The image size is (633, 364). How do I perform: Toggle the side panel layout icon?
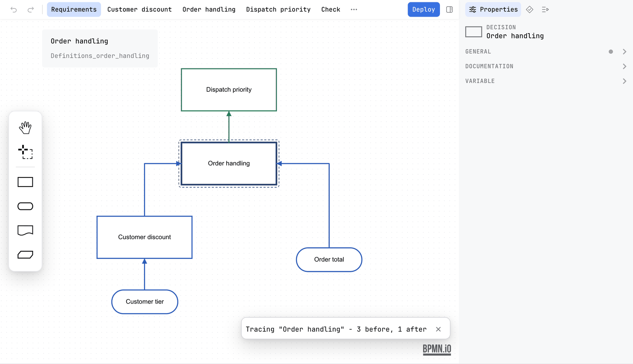click(449, 9)
